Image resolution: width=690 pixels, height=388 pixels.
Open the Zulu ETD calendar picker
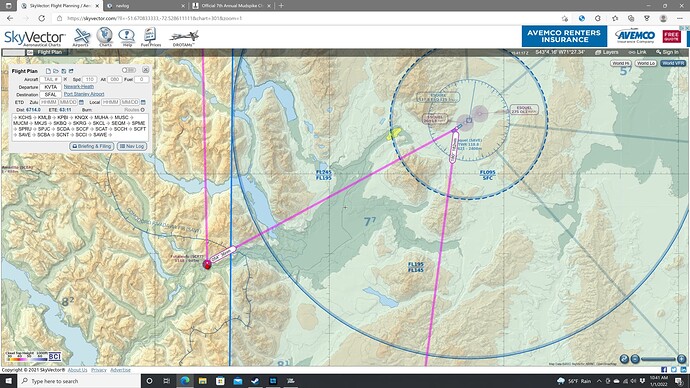(x=81, y=102)
